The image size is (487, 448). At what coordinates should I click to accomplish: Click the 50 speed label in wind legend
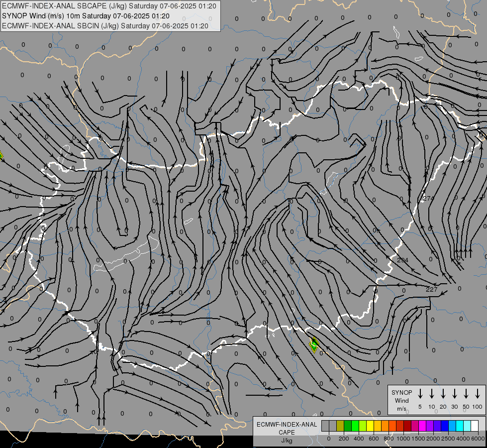click(x=466, y=407)
